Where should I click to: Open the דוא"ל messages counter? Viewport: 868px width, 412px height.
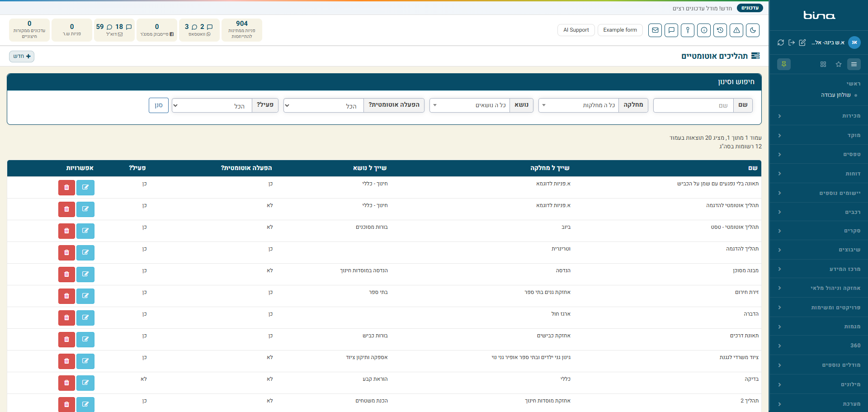click(x=114, y=30)
